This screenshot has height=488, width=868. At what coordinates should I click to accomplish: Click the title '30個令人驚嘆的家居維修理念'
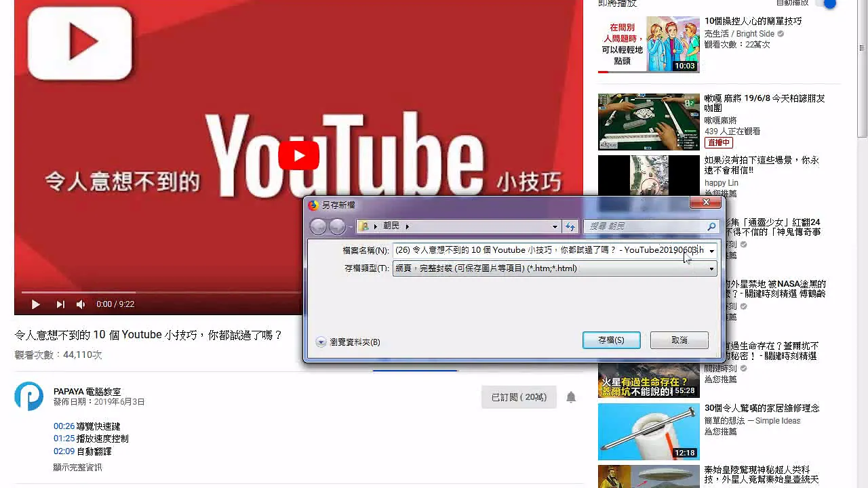pos(762,409)
